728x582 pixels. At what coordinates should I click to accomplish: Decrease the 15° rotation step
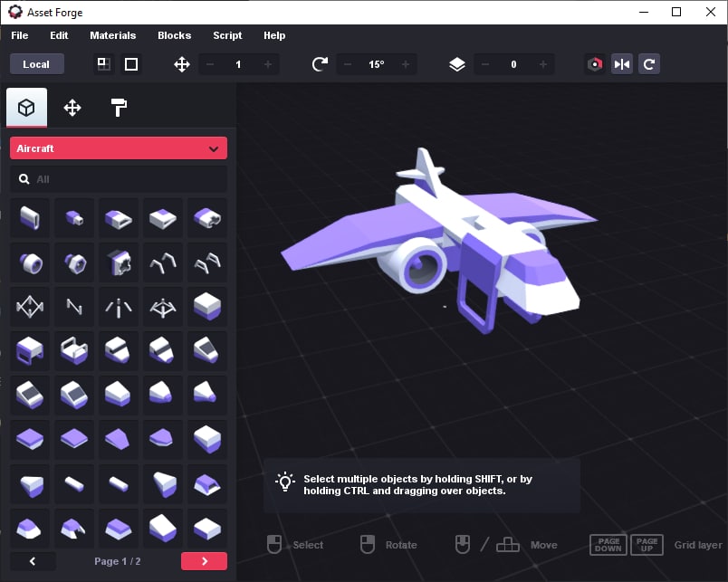click(x=348, y=64)
